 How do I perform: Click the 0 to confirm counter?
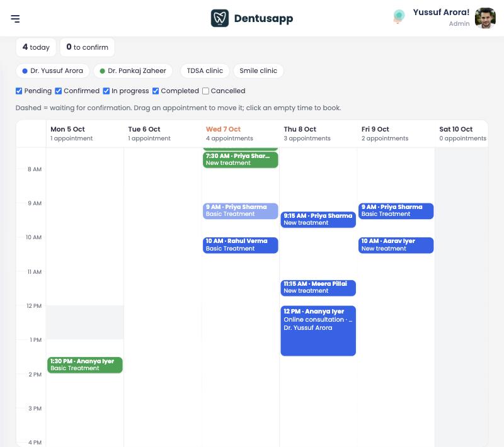87,47
